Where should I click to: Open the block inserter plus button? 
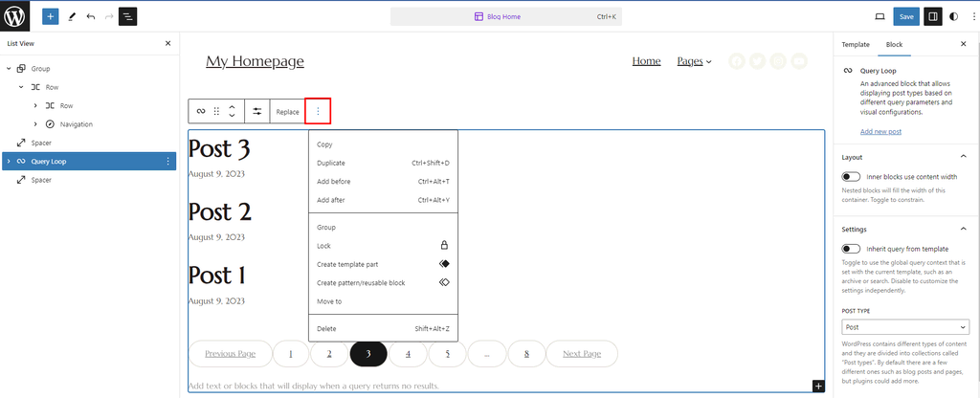(50, 16)
